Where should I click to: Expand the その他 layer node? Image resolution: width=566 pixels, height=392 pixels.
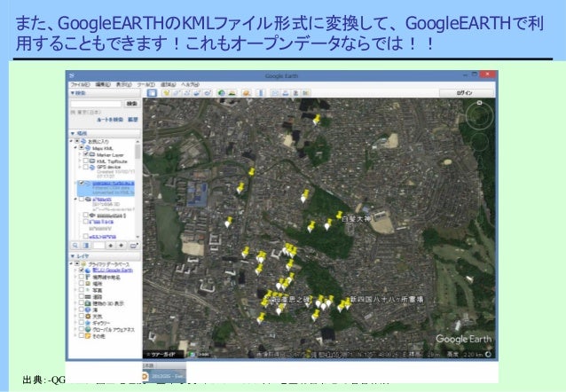tap(75, 335)
